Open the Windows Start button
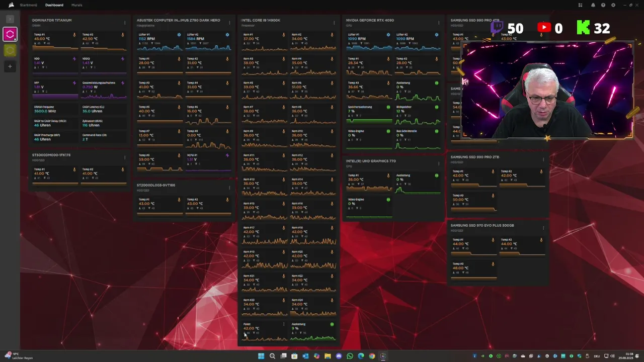Viewport: 644px width, 362px height. pyautogui.click(x=261, y=356)
